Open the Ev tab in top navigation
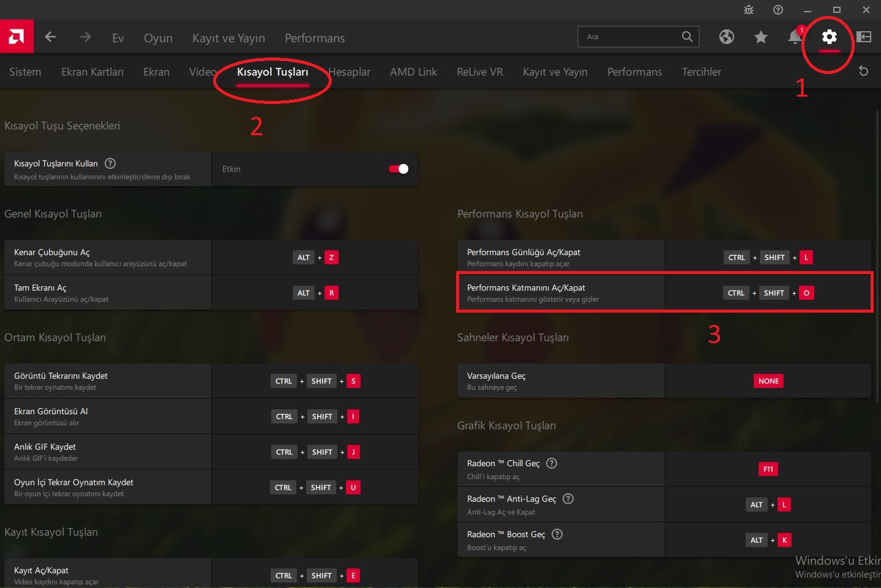Viewport: 881px width, 588px height. [x=118, y=38]
